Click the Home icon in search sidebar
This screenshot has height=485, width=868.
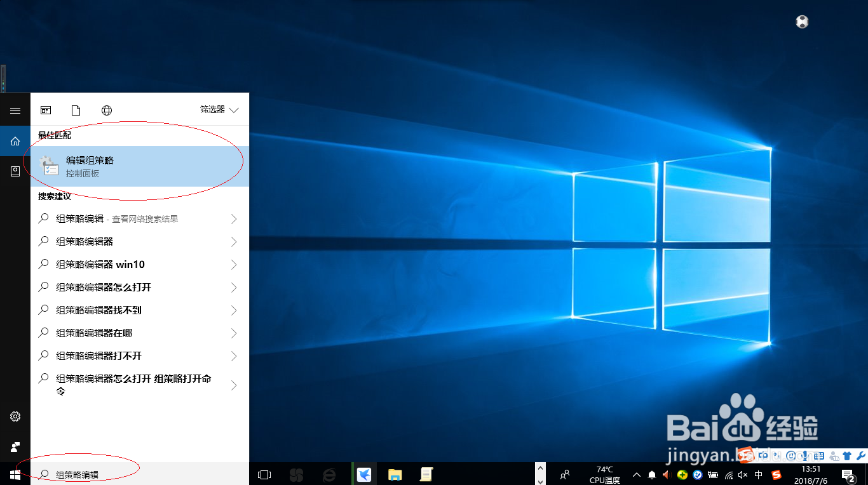15,140
